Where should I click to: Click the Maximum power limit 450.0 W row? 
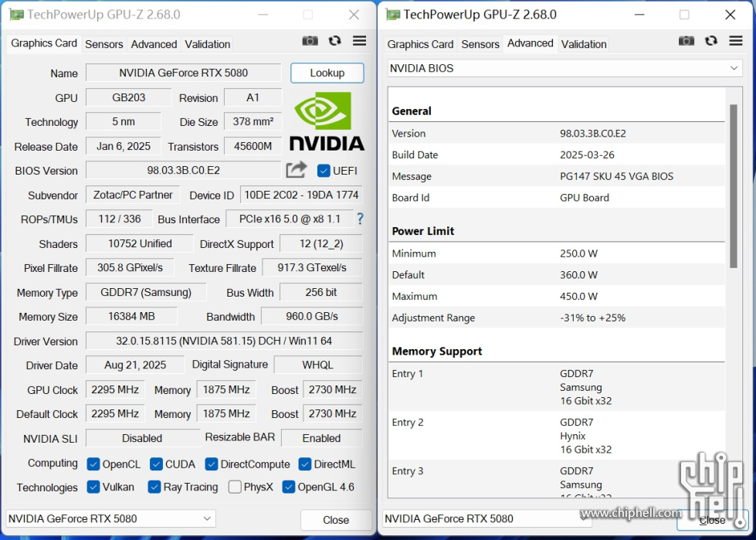[557, 296]
